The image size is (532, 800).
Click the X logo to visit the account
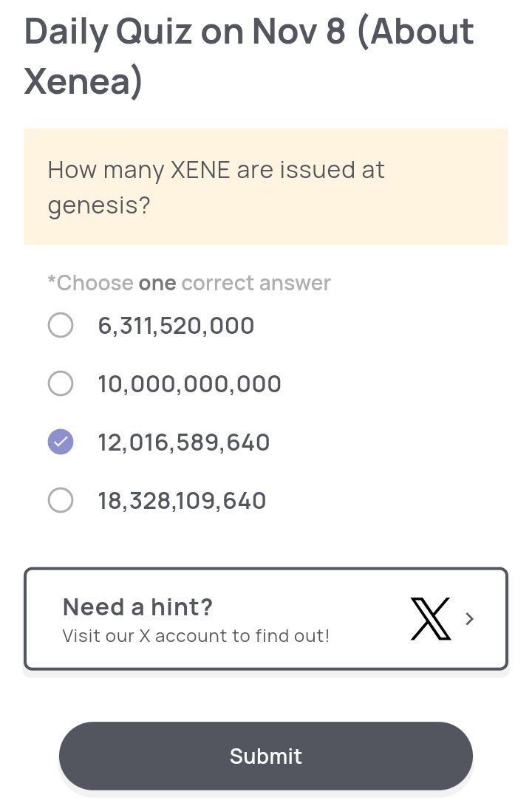429,620
